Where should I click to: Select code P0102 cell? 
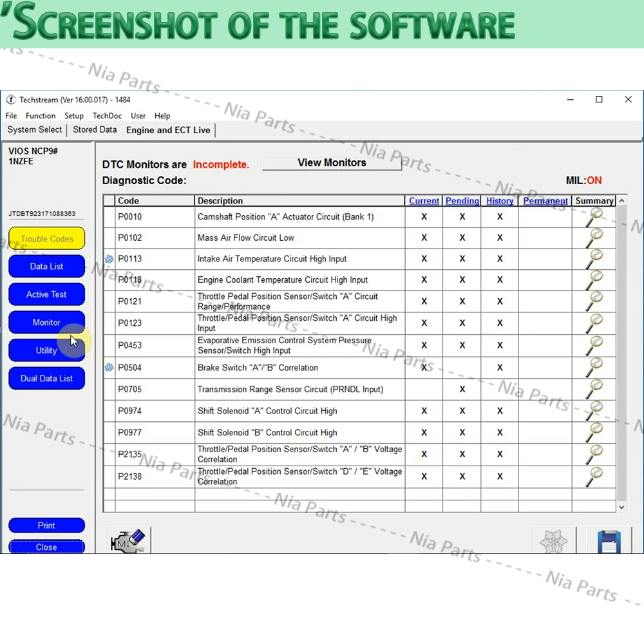click(x=155, y=238)
